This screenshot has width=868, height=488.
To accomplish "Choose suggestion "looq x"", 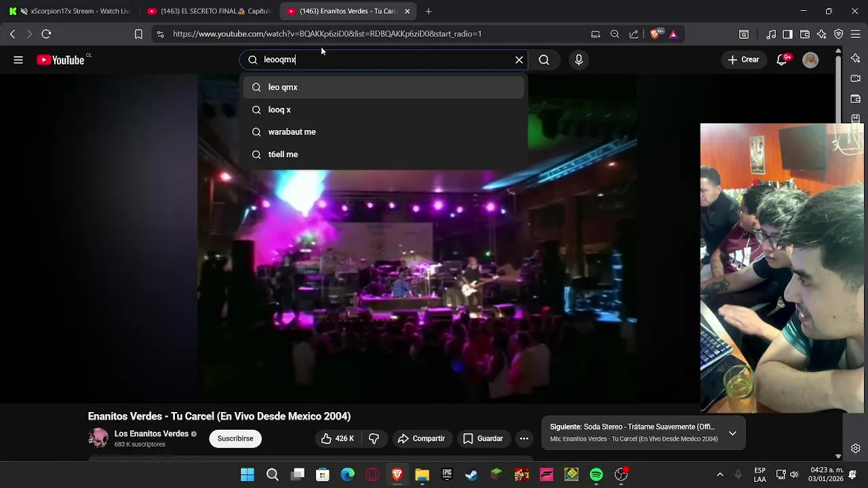I will (x=384, y=109).
